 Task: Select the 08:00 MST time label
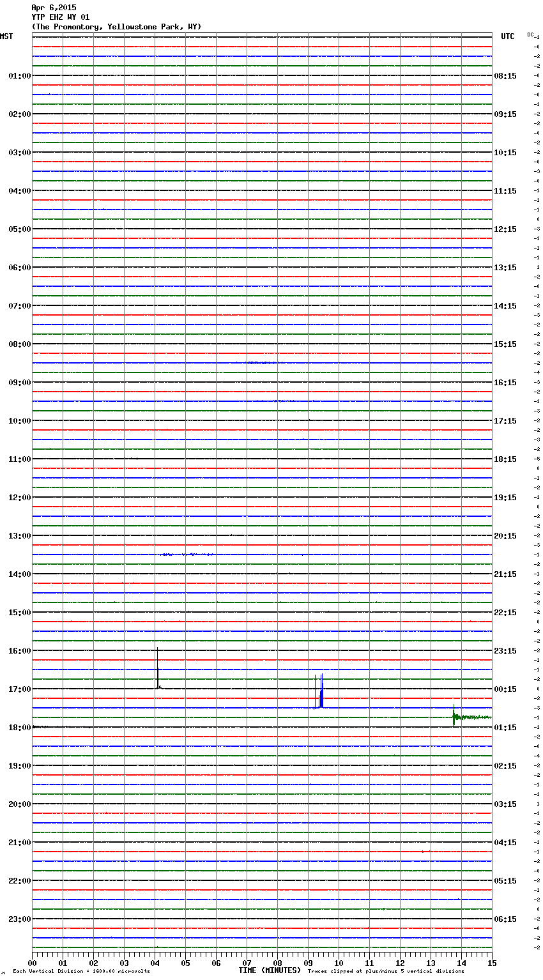(20, 344)
